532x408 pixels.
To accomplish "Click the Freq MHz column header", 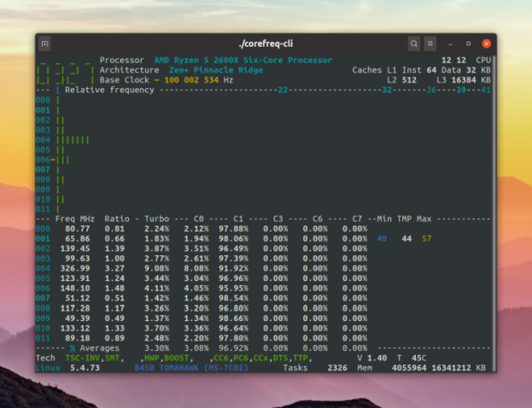I will pyautogui.click(x=75, y=219).
